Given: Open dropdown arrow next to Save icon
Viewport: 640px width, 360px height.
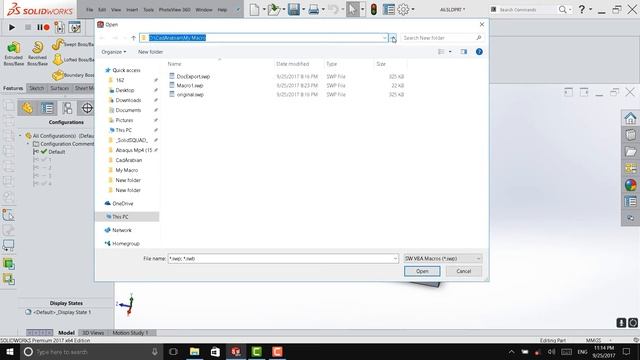Looking at the screenshot, I should tap(303, 9).
